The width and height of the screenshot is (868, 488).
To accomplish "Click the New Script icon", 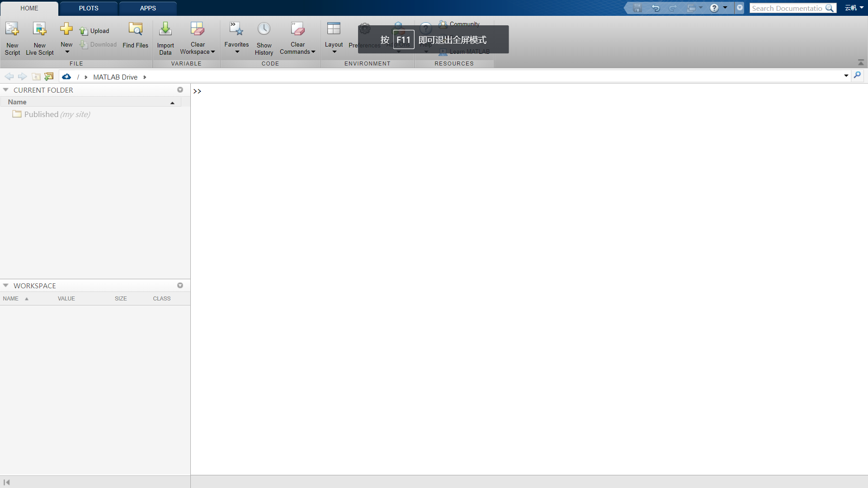I will click(12, 29).
